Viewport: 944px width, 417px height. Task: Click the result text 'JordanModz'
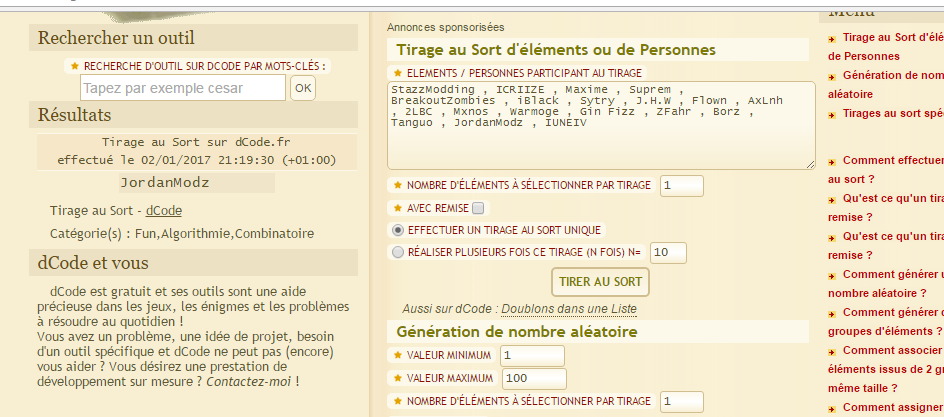click(x=164, y=183)
